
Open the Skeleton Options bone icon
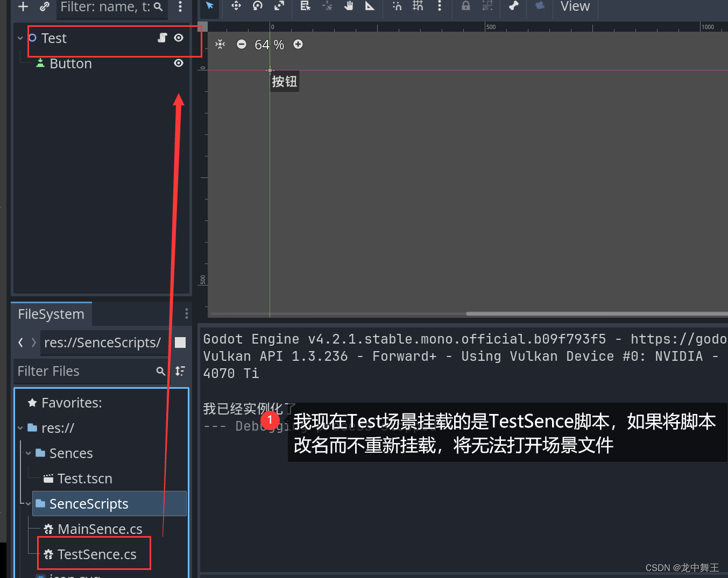(514, 6)
